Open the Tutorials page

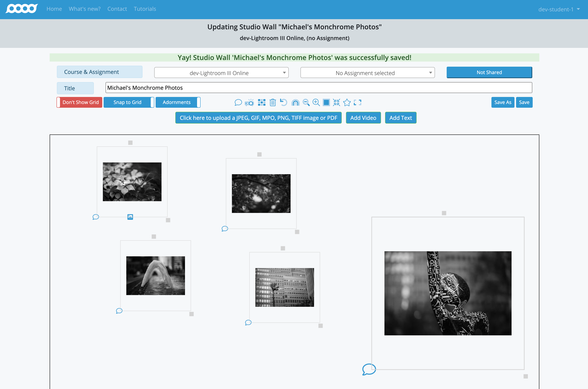(145, 9)
